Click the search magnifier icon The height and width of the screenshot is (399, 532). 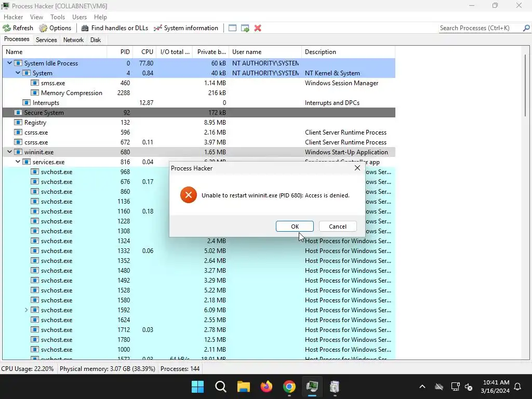[526, 28]
